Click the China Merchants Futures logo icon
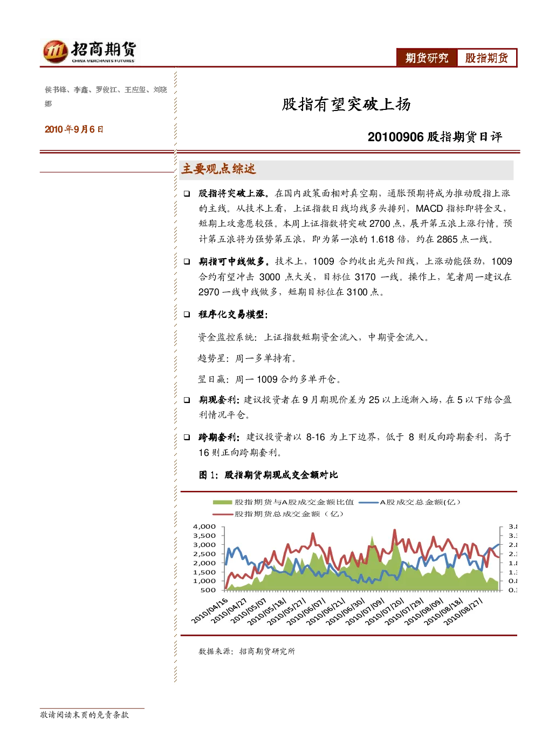The height and width of the screenshot is (756, 535). point(56,51)
